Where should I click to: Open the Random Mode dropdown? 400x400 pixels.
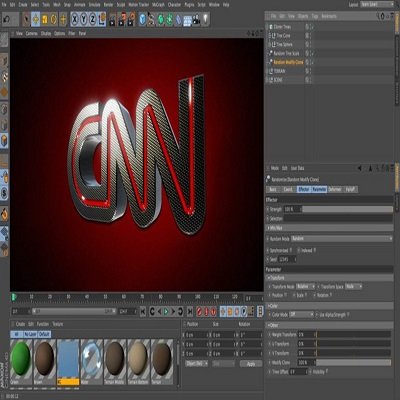pos(342,239)
